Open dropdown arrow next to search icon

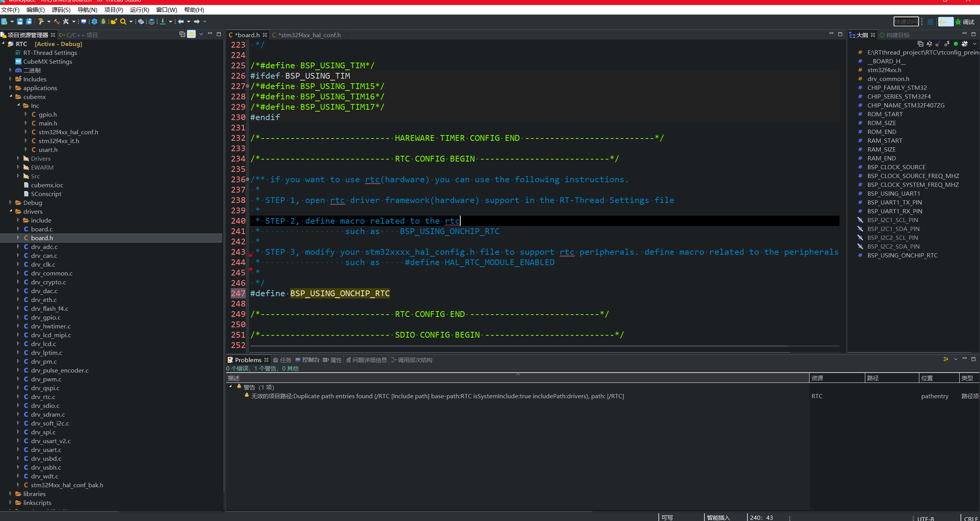coord(131,21)
